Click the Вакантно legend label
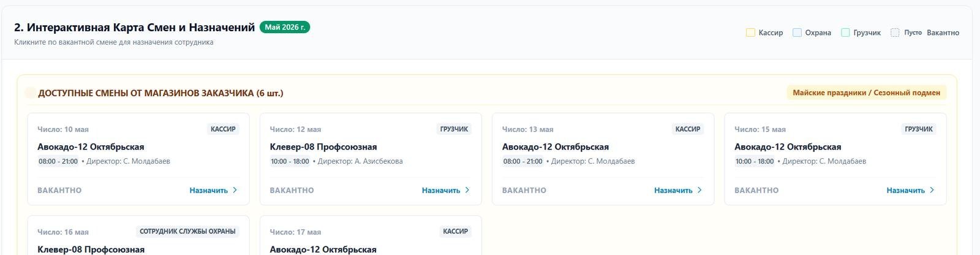Screen dimensions: 980x255 coord(943,32)
